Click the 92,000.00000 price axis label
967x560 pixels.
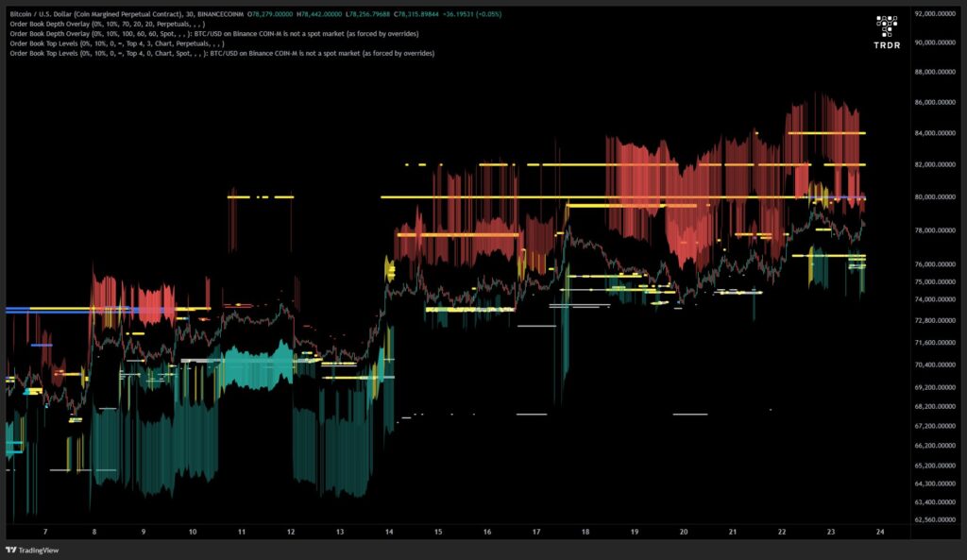click(x=936, y=13)
